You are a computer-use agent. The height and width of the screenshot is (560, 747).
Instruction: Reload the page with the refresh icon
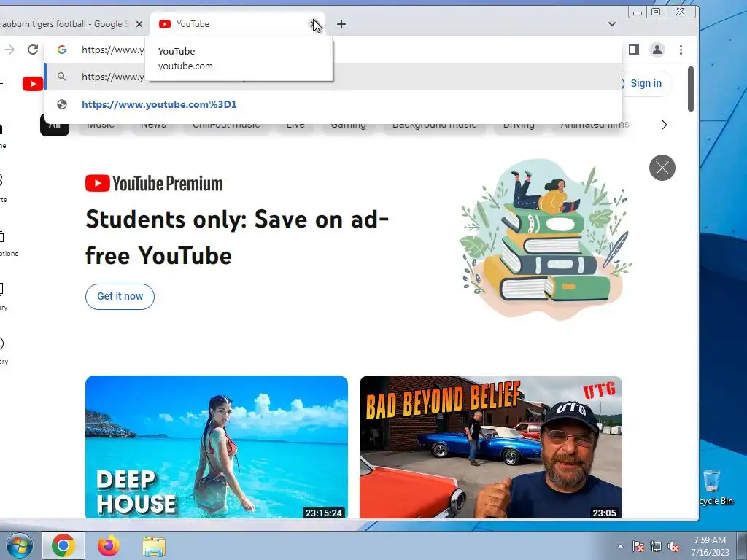tap(32, 50)
